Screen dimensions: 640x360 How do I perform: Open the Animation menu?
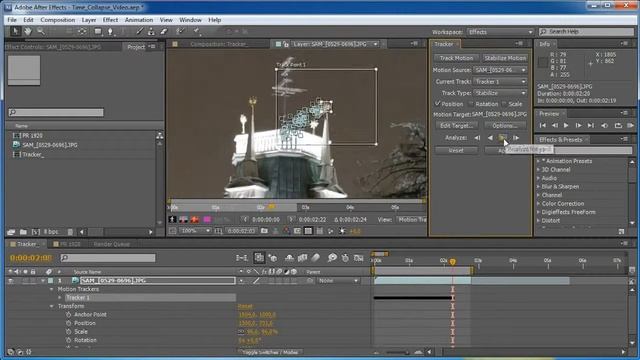click(139, 20)
